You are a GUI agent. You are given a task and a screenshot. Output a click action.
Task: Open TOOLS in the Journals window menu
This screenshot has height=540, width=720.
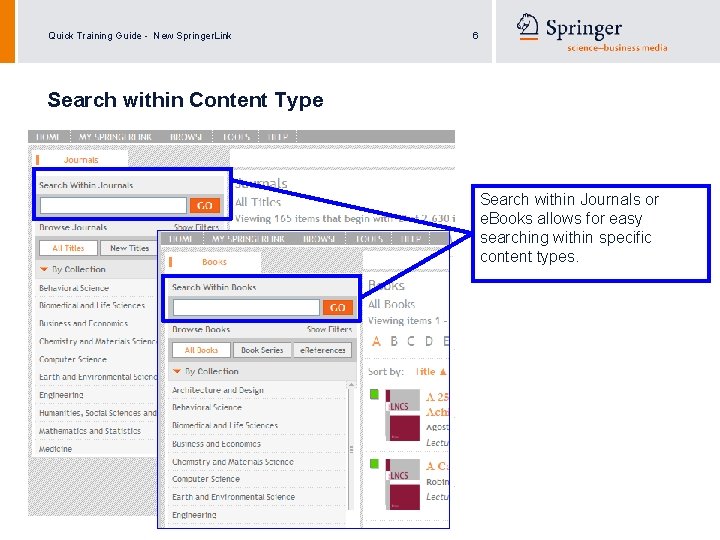pyautogui.click(x=236, y=137)
